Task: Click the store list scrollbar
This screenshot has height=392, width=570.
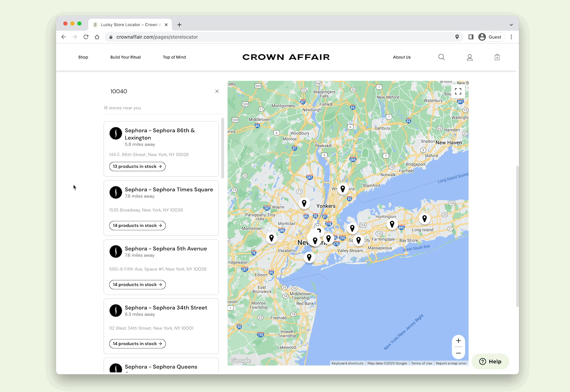Action: (x=223, y=148)
